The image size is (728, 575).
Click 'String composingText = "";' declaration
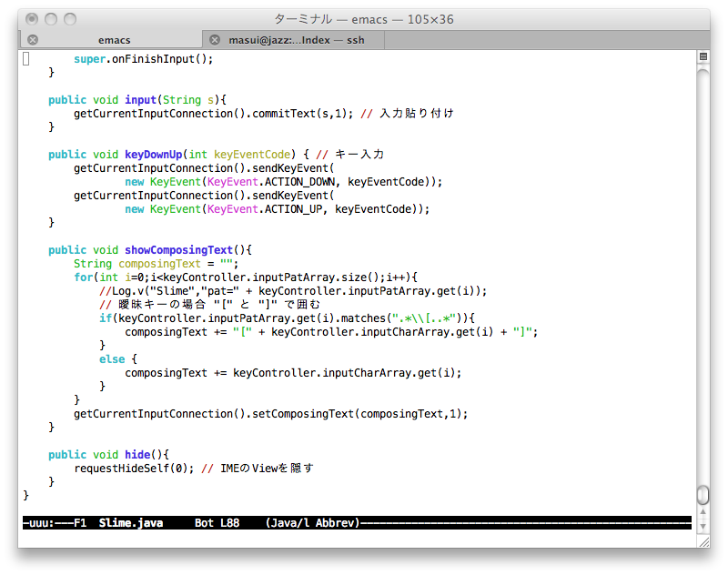[x=156, y=264]
